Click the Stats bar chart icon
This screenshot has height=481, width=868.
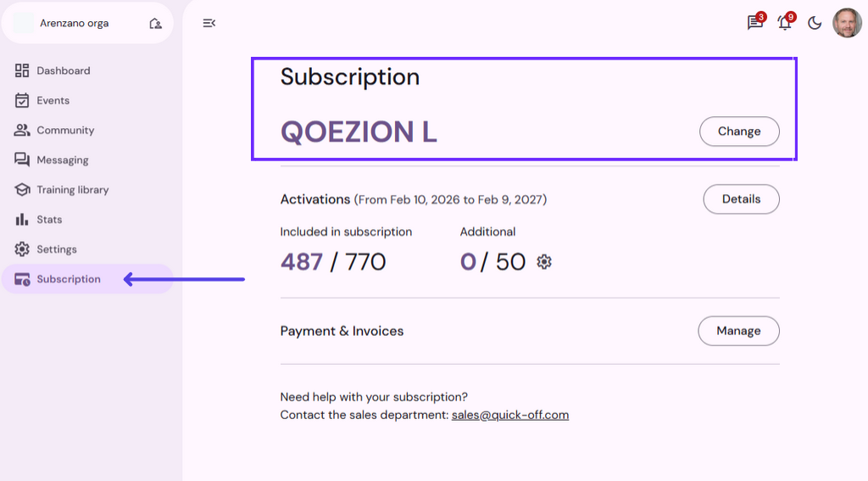(22, 220)
